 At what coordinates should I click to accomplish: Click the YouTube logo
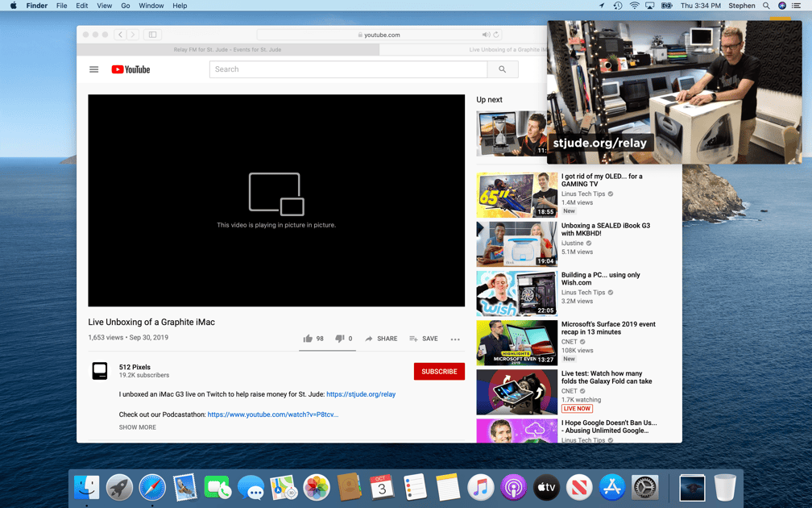coord(130,69)
